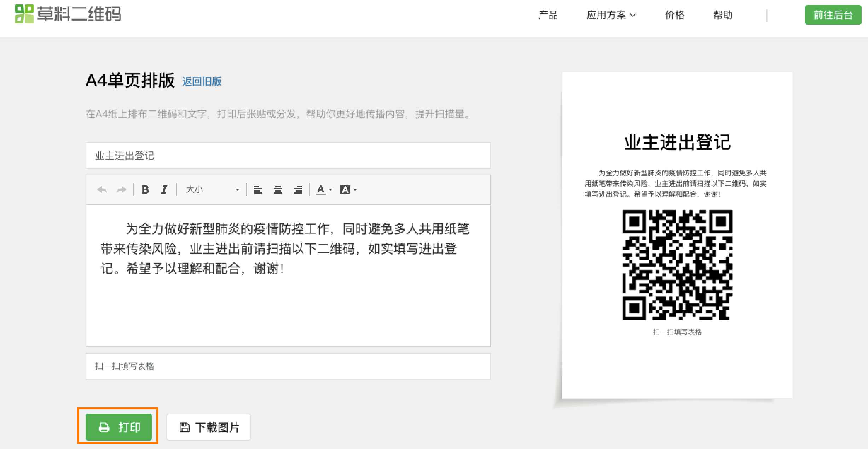Open the 大小 font size dropdown
This screenshot has width=868, height=449.
[213, 190]
